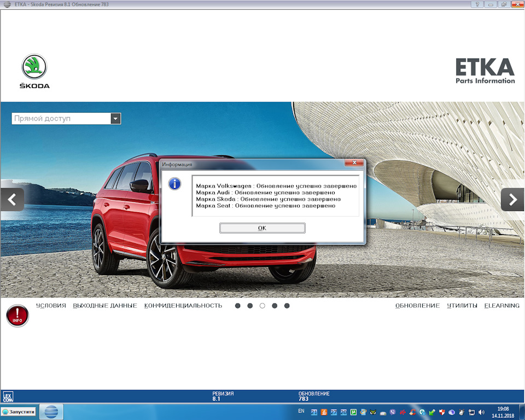Screen dimensions: 525x420
Task: Confirm the update dialog with OK
Action: pyautogui.click(x=262, y=228)
